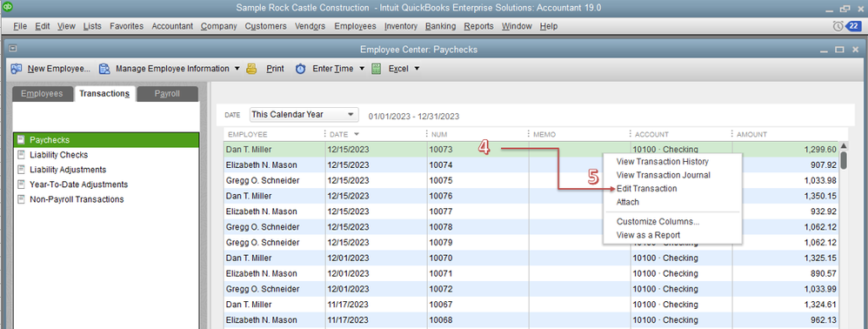Screen dimensions: 868x329
Task: Click the QuickBooks logo in title bar
Action: 8,7
